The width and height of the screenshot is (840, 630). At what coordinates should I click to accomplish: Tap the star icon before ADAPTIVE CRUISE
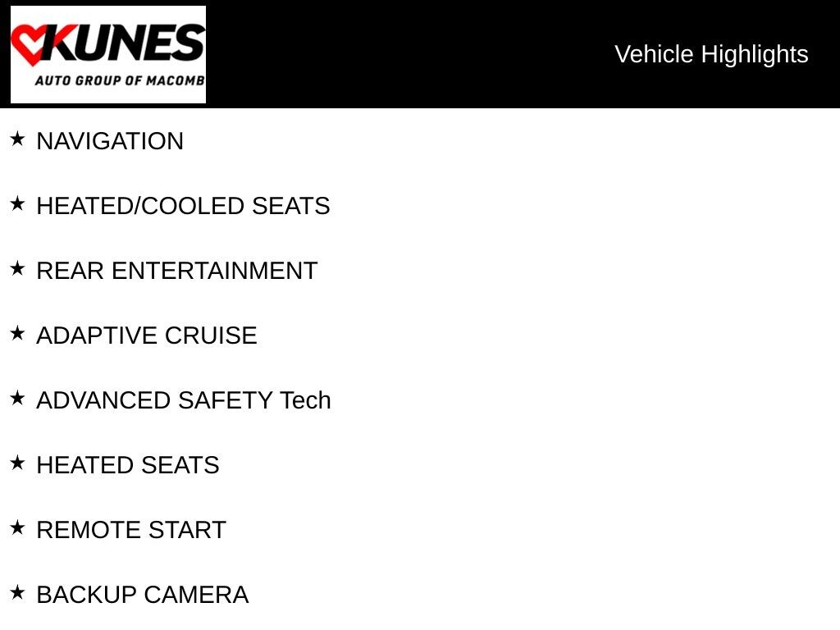click(x=17, y=334)
